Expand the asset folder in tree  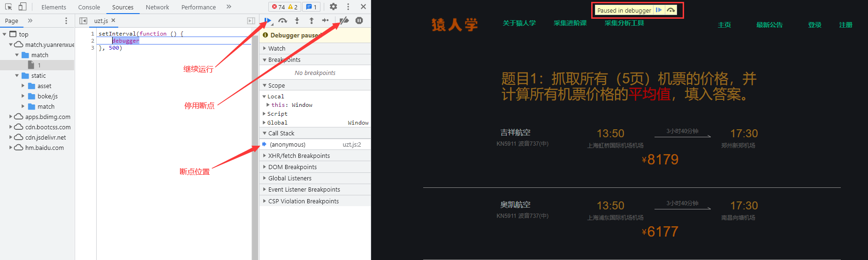[x=23, y=86]
